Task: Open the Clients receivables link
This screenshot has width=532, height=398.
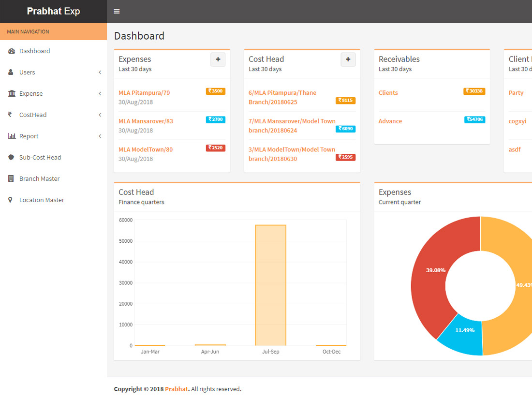Action: [388, 93]
